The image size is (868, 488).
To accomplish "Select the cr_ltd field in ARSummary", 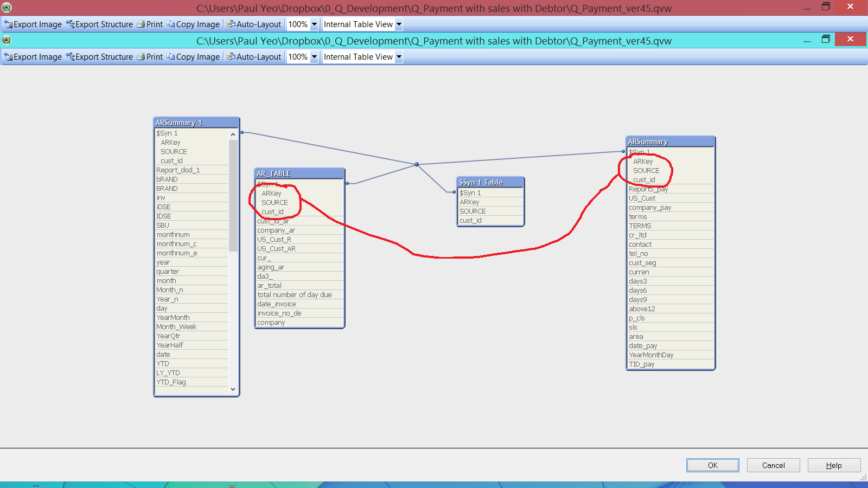I will click(x=671, y=235).
